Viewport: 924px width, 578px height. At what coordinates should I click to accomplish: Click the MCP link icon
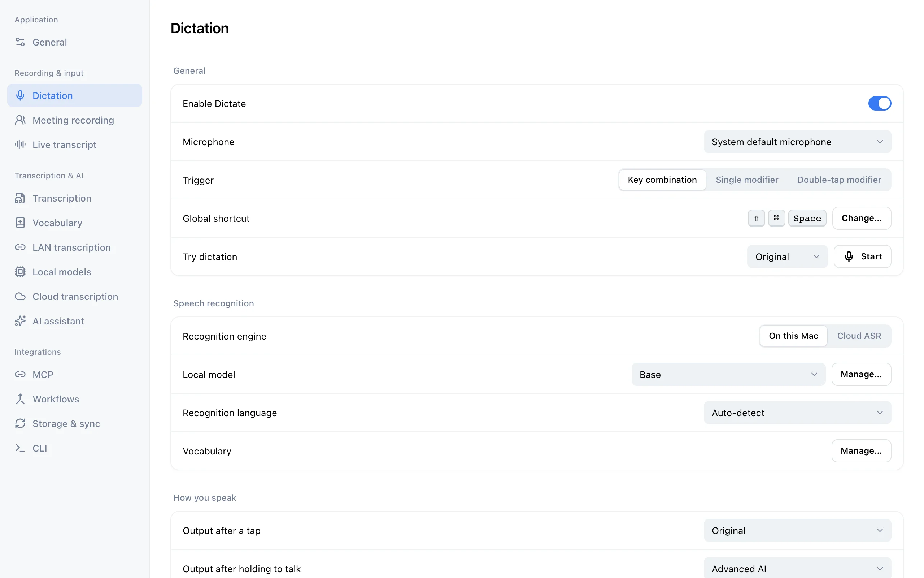[20, 374]
